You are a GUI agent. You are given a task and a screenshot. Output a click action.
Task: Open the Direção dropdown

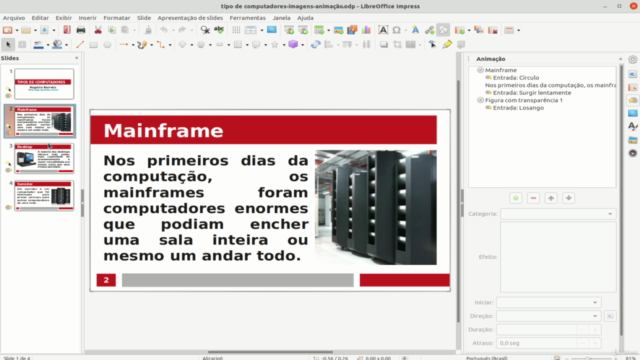(x=549, y=316)
